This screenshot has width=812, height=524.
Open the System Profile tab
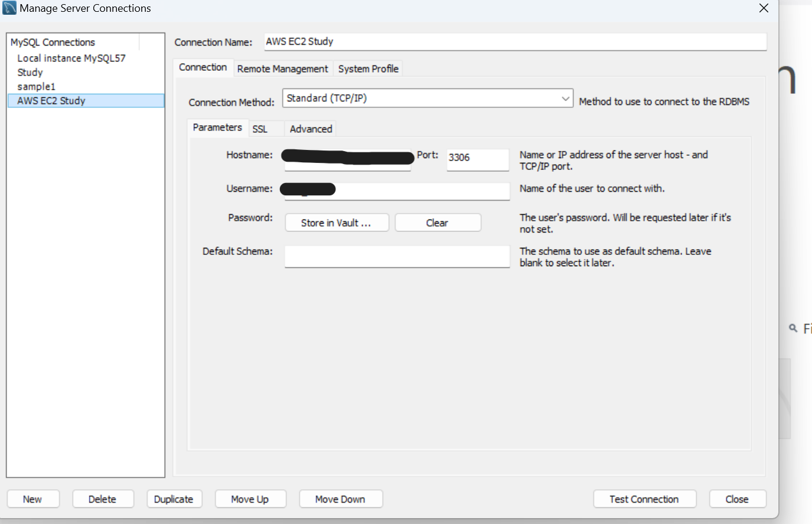368,69
